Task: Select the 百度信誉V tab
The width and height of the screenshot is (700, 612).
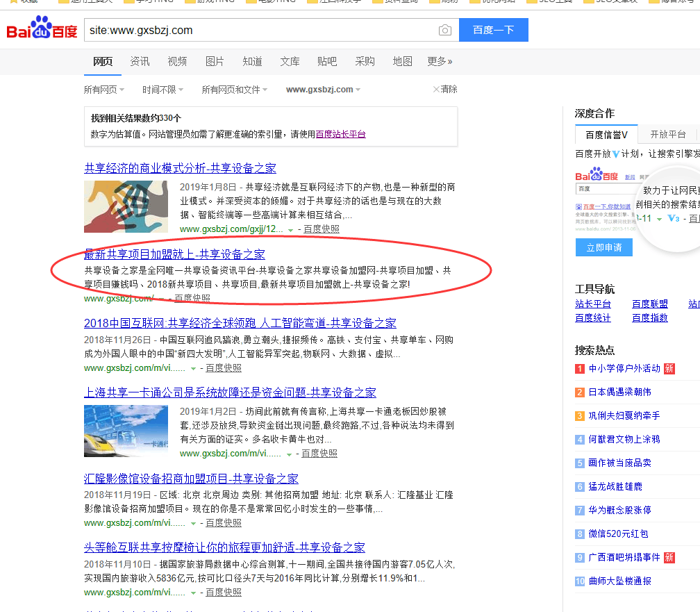Action: [x=606, y=135]
